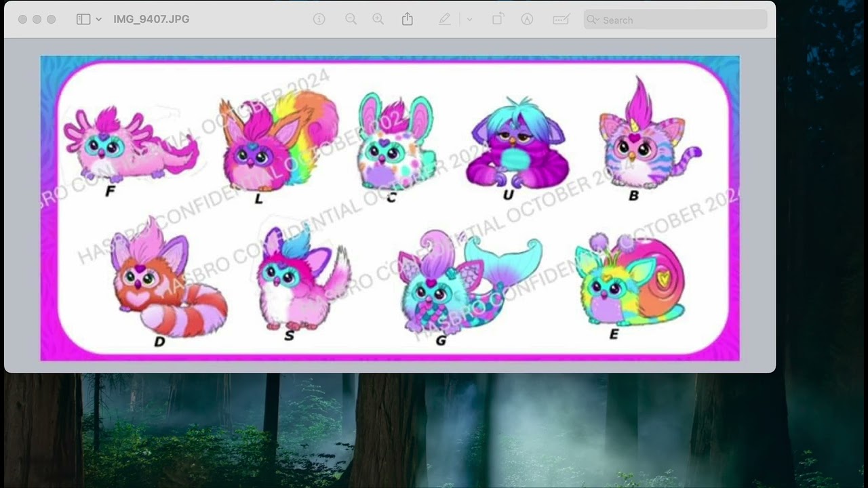Zoom out of the image

351,20
